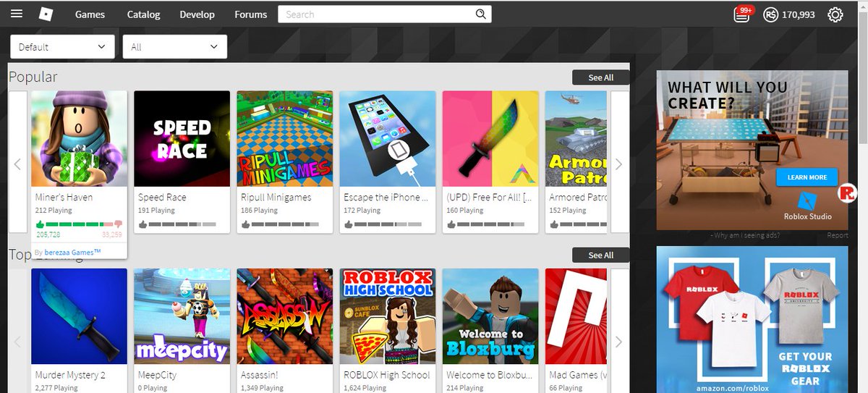The width and height of the screenshot is (868, 393).
Task: Click the search magnifier icon
Action: (481, 14)
